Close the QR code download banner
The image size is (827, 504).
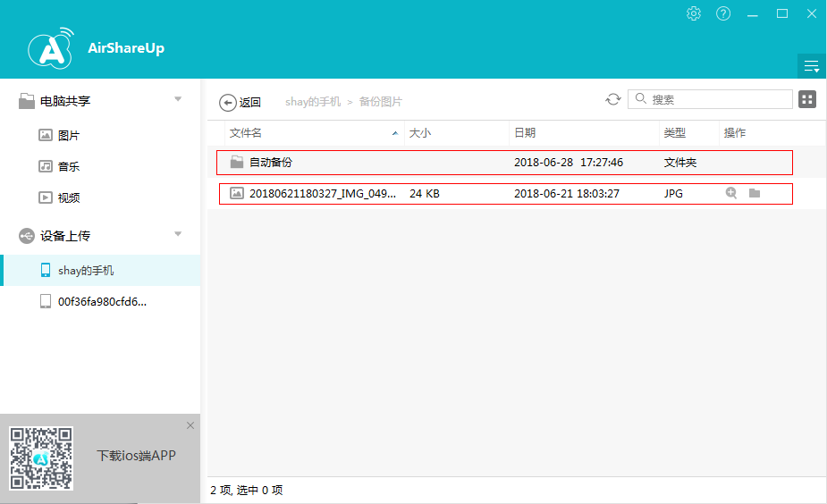tap(190, 425)
